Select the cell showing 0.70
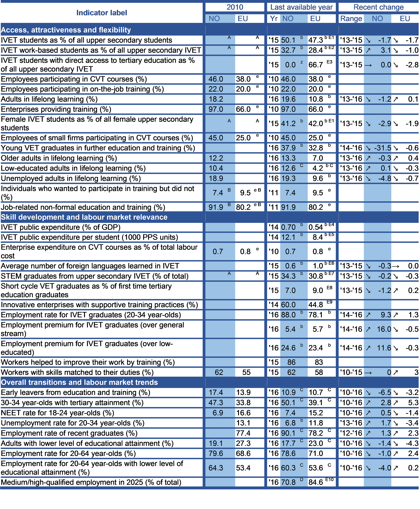 click(288, 227)
